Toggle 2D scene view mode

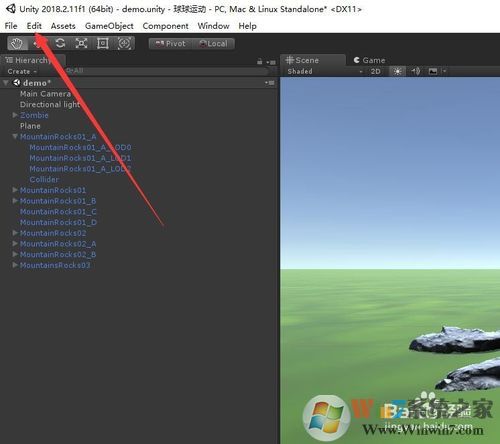[375, 71]
